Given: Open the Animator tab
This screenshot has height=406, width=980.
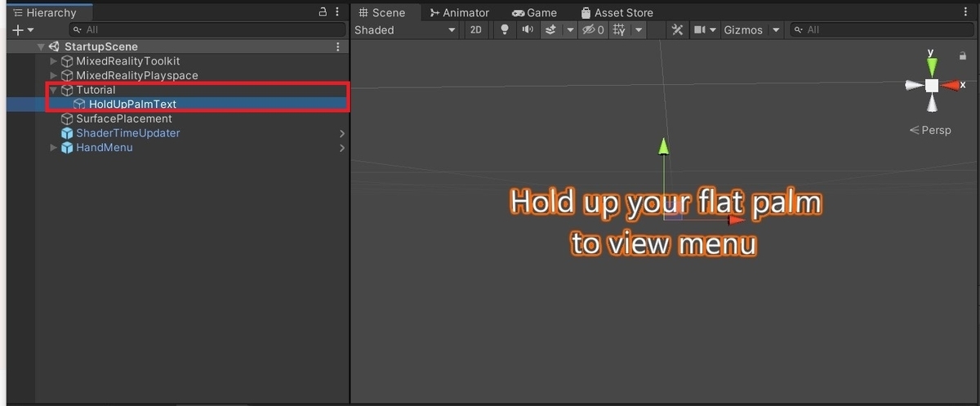Looking at the screenshot, I should (460, 12).
